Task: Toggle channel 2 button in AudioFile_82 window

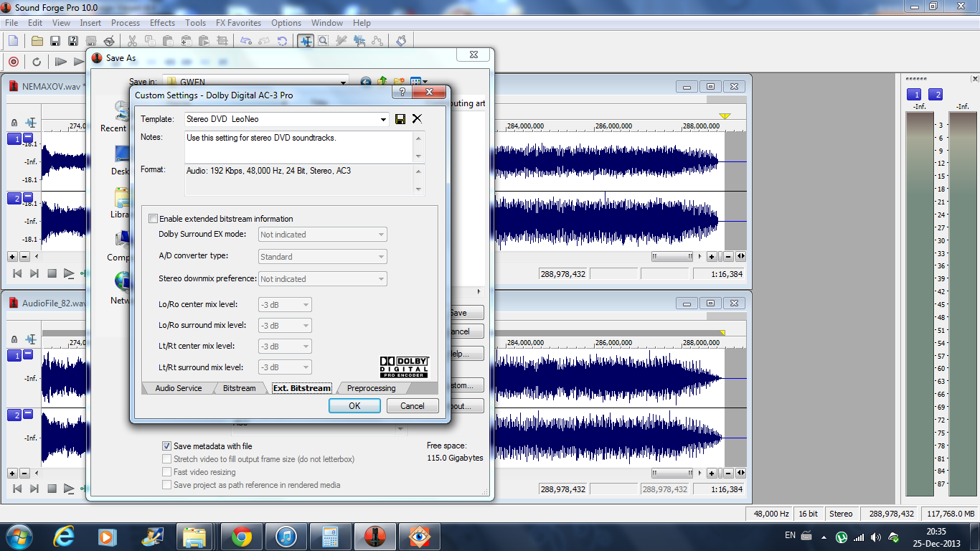Action: [x=14, y=415]
